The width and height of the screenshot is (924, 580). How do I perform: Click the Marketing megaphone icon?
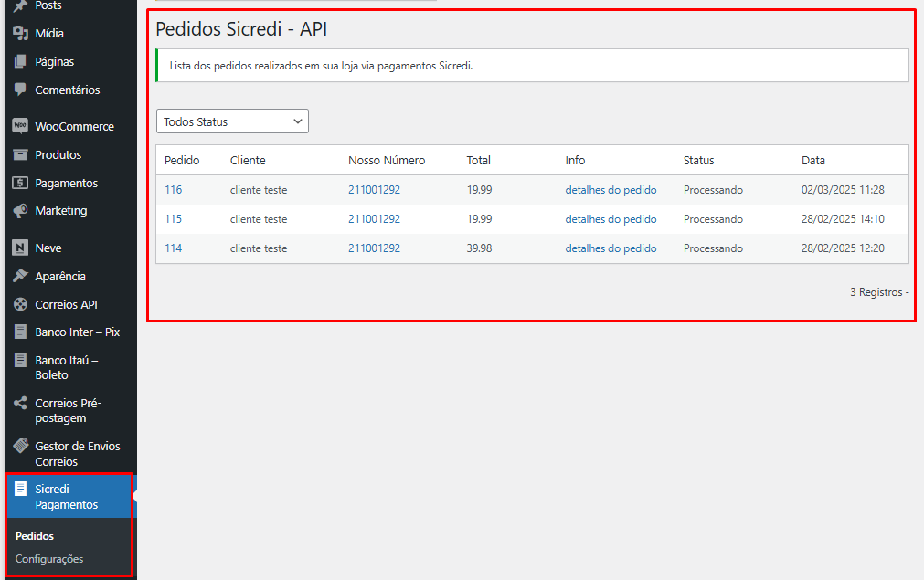click(x=20, y=211)
